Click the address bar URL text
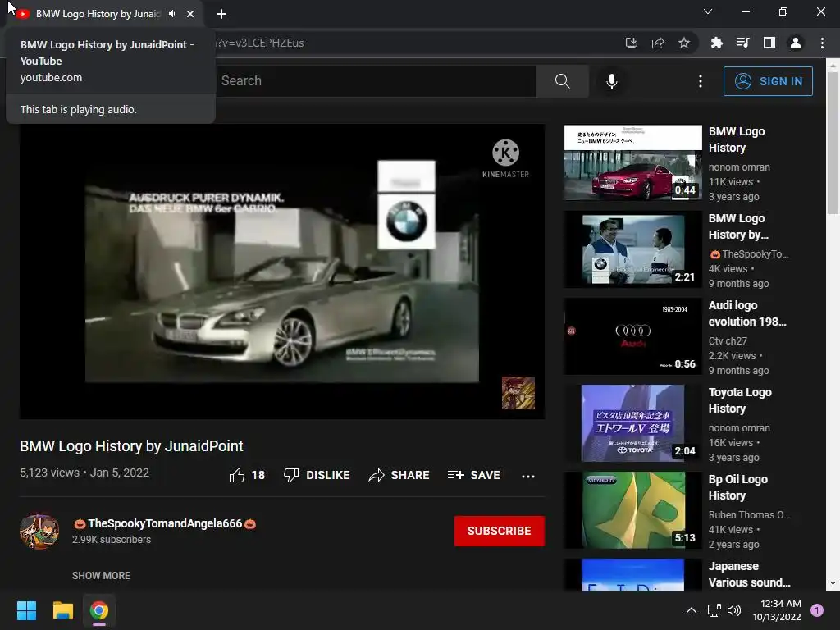Image resolution: width=840 pixels, height=630 pixels. click(260, 43)
